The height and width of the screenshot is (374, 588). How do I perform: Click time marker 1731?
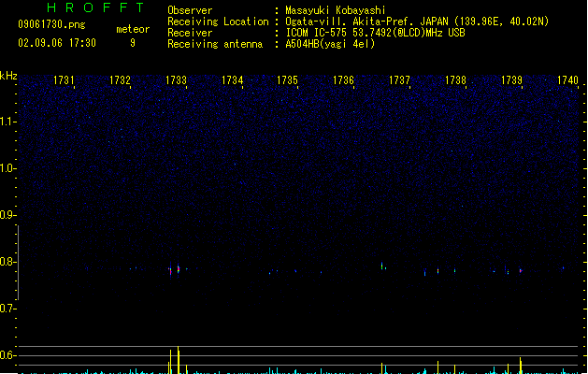[x=64, y=80]
